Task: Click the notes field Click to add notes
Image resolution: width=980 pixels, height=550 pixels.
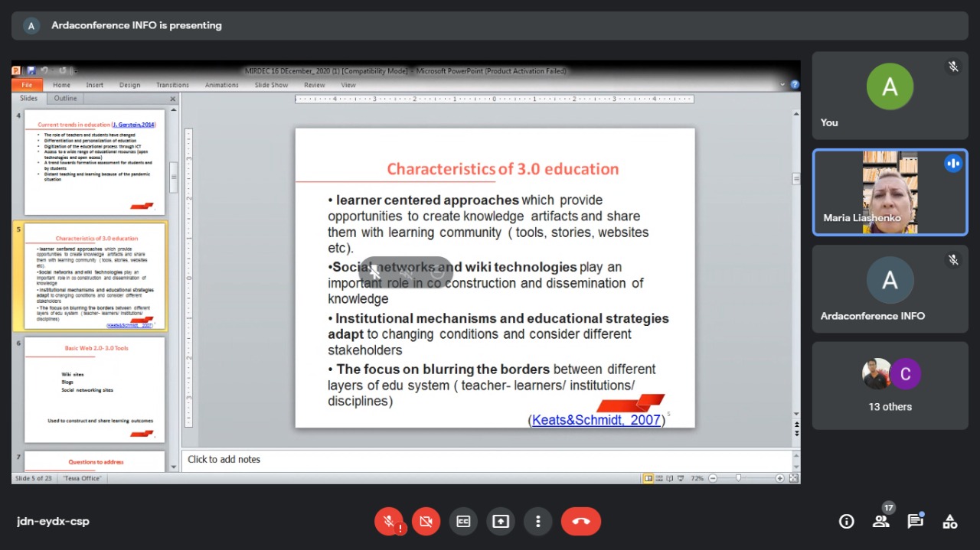Action: 487,460
